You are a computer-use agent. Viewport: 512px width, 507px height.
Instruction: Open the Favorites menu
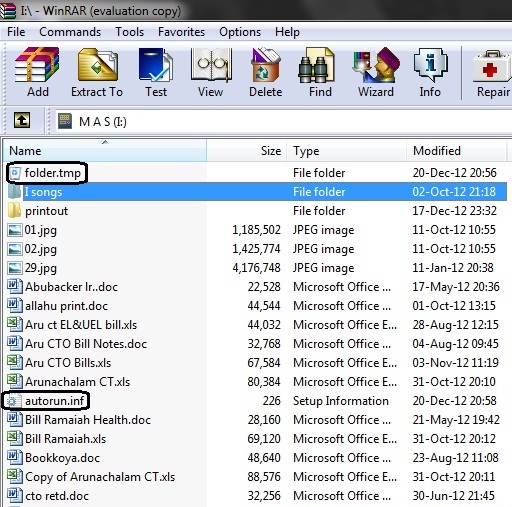(181, 32)
